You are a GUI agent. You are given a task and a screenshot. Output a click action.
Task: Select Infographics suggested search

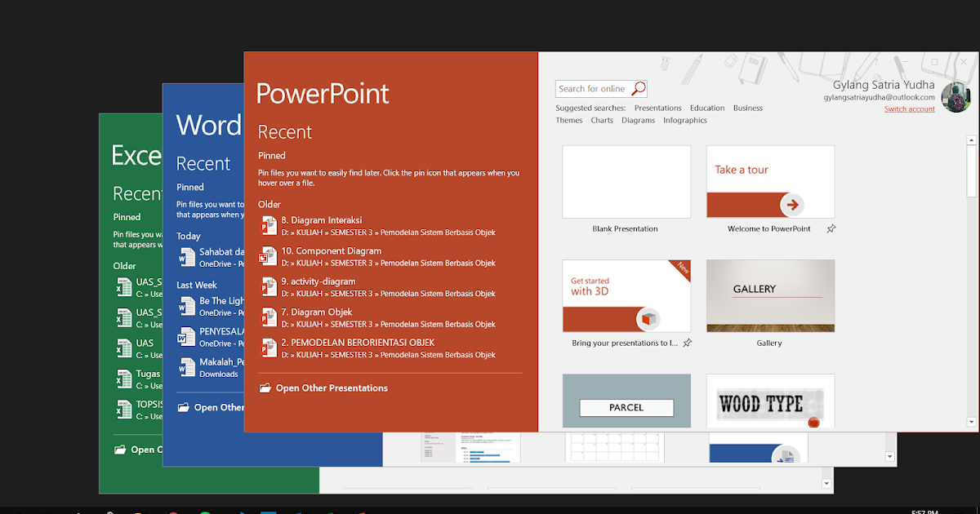click(x=685, y=120)
